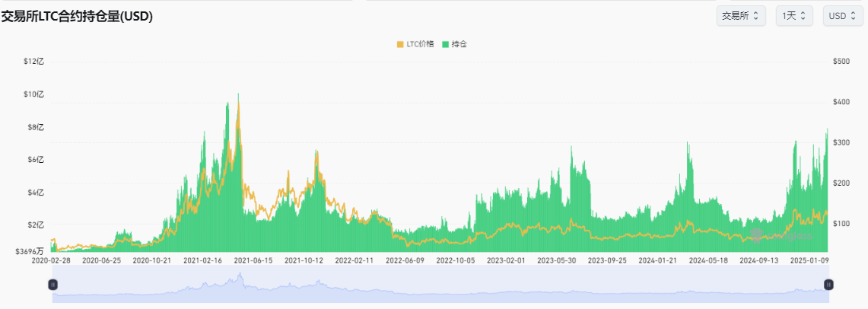
Task: Click the $500 right axis label
Action: (x=841, y=62)
